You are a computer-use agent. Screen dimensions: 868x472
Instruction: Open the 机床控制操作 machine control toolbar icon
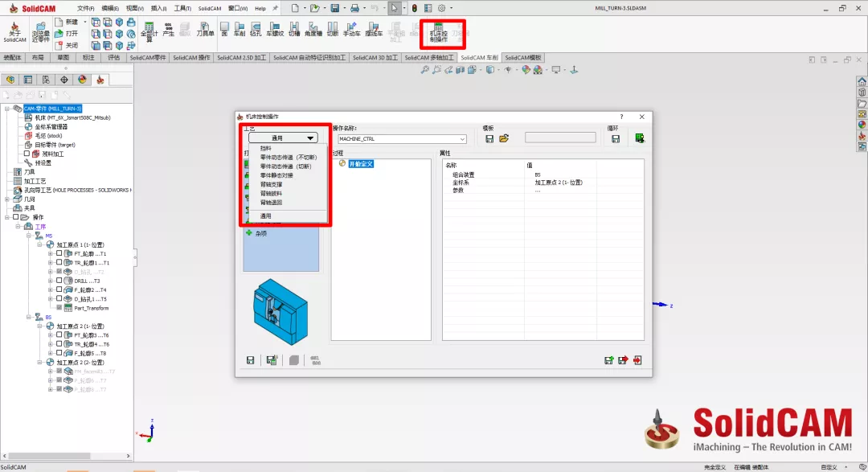[439, 33]
